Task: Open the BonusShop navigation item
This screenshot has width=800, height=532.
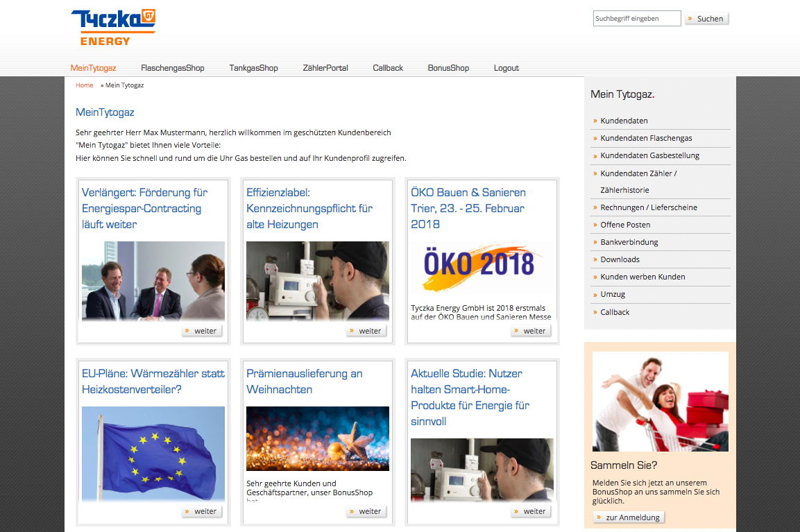Action: 448,68
